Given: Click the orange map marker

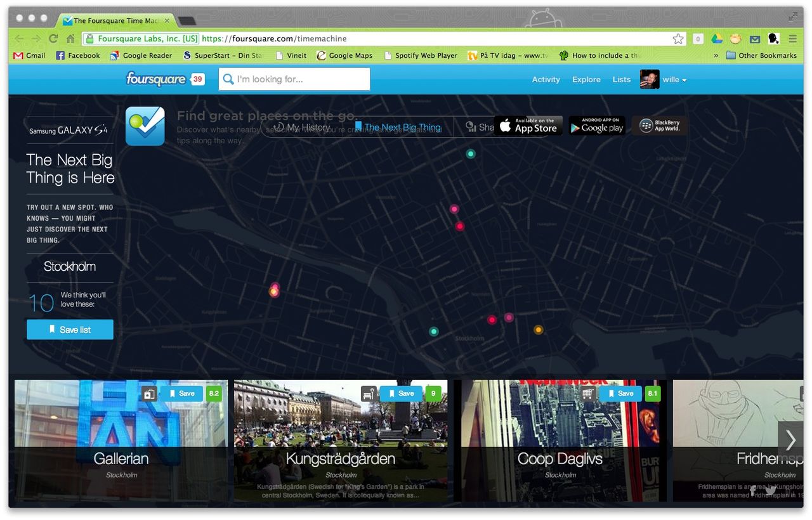Looking at the screenshot, I should click(x=538, y=330).
